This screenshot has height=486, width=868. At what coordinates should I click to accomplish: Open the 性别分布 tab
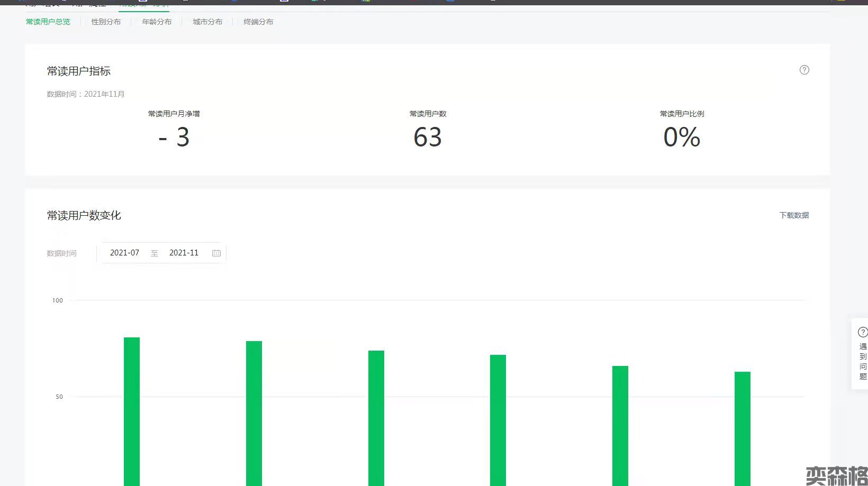click(106, 22)
